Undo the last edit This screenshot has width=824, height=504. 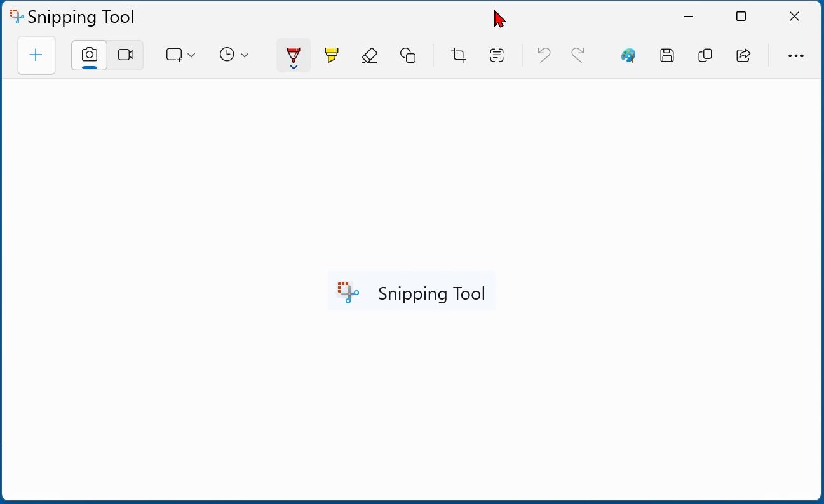point(544,55)
